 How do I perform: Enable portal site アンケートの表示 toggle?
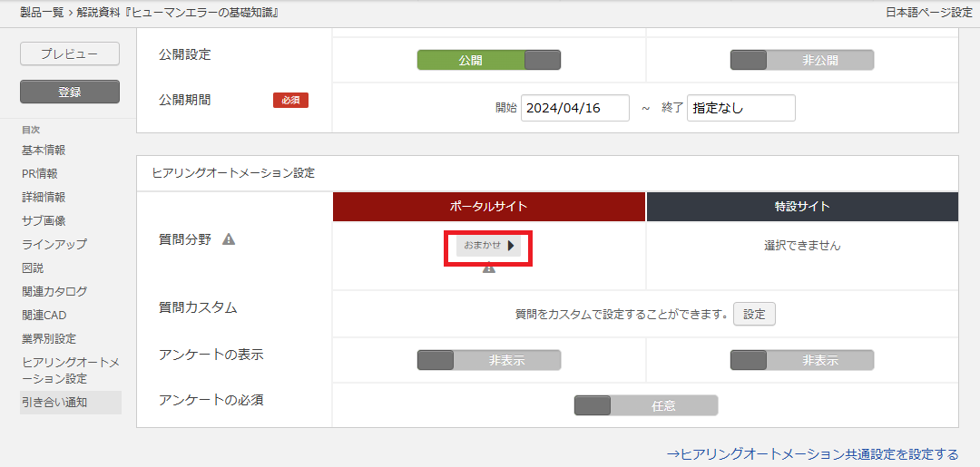[x=489, y=360]
